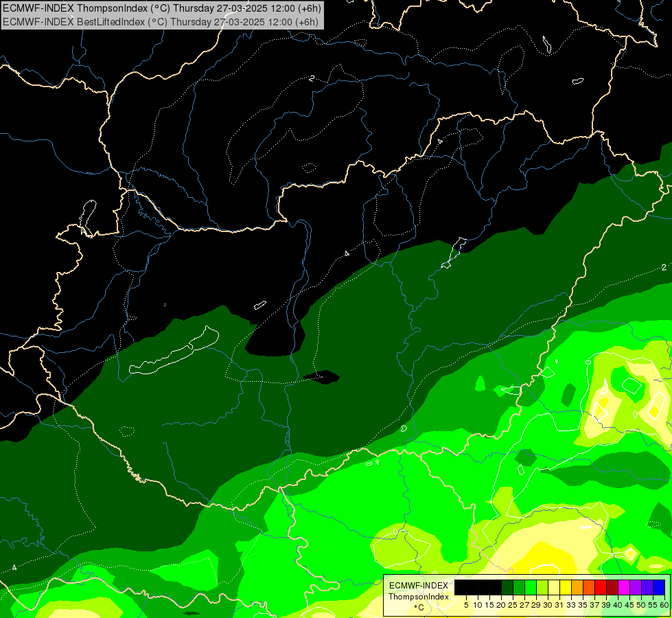Click the legend tick label 30
This screenshot has height=618, width=672.
548,605
